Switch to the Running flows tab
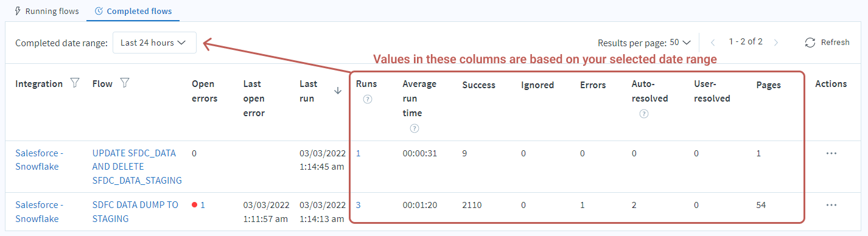Image resolution: width=868 pixels, height=236 pixels. (46, 11)
